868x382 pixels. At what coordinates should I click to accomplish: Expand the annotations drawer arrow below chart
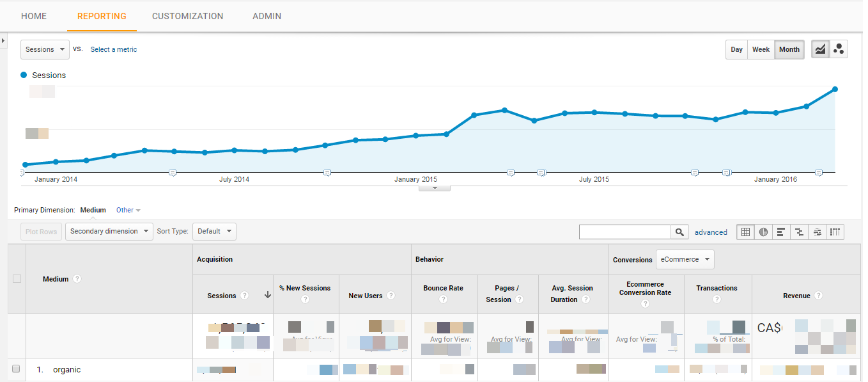click(x=435, y=188)
